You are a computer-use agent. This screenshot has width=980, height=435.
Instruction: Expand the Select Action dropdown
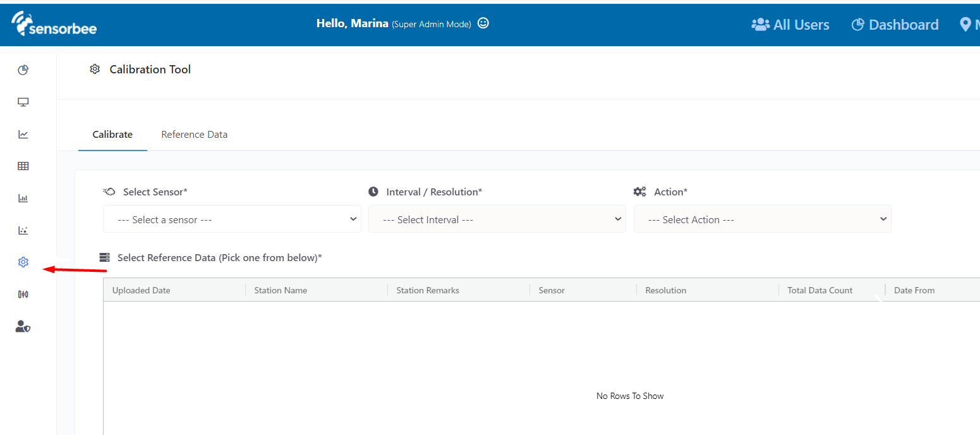(763, 219)
